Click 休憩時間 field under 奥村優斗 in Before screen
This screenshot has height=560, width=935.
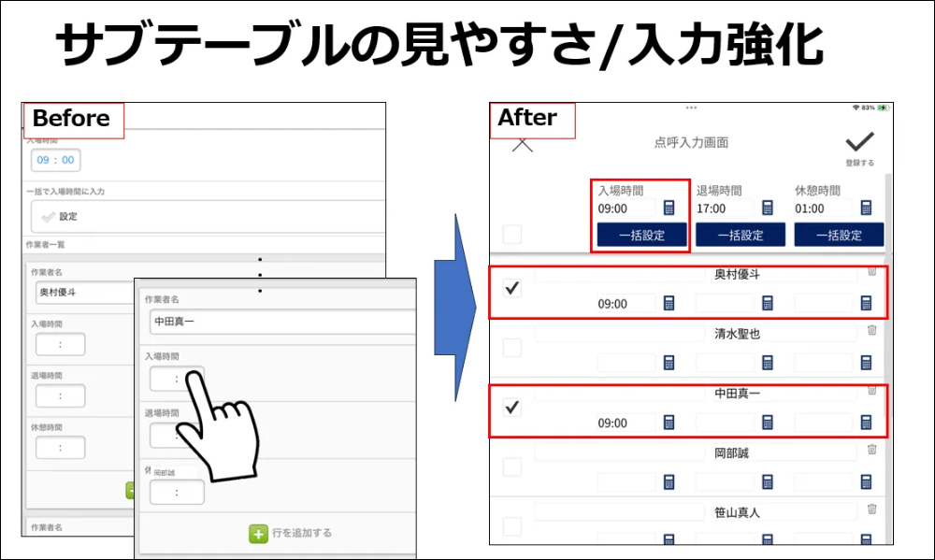tap(60, 447)
